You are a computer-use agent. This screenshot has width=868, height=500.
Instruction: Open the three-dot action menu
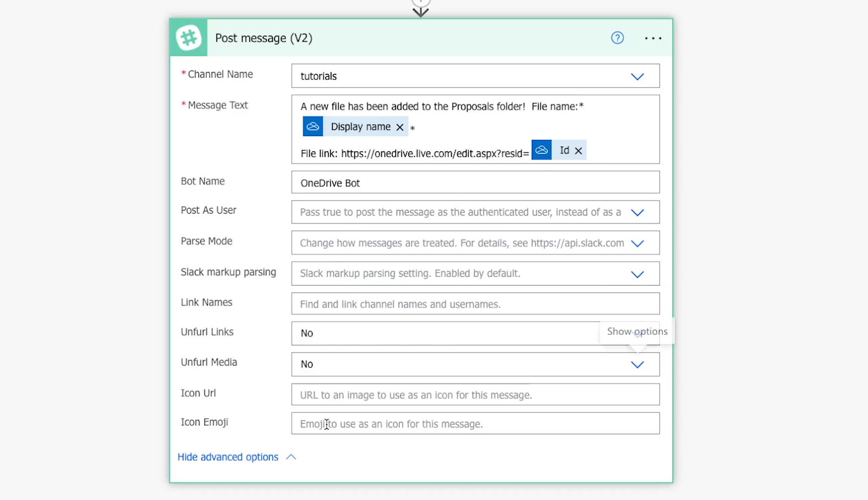pos(653,38)
